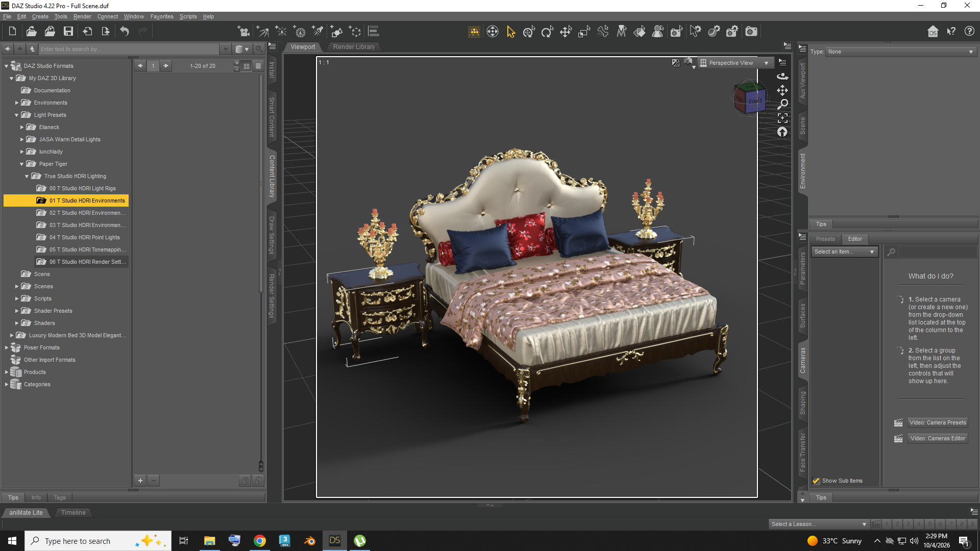
Task: Click the viewport orbit control icon
Action: [782, 77]
